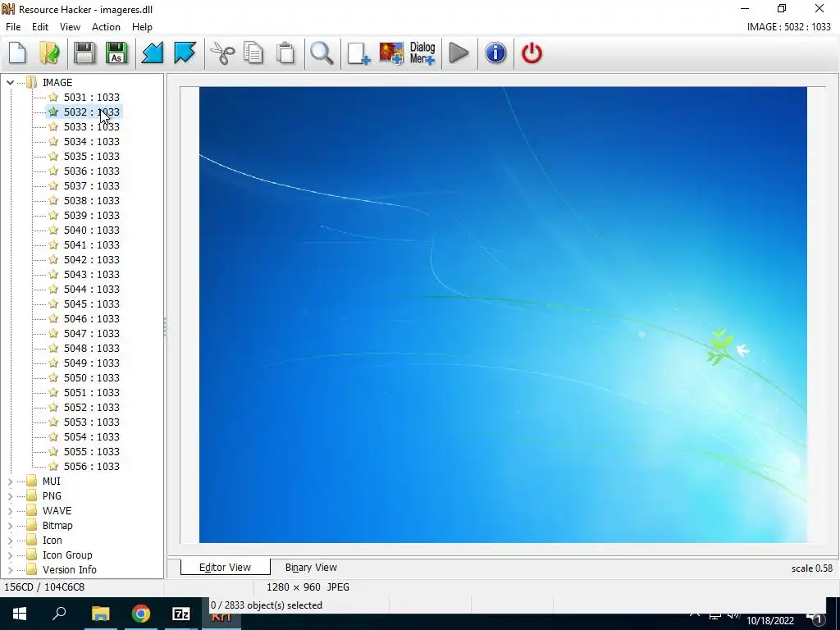Collapse the IMAGE folder node

coord(10,83)
